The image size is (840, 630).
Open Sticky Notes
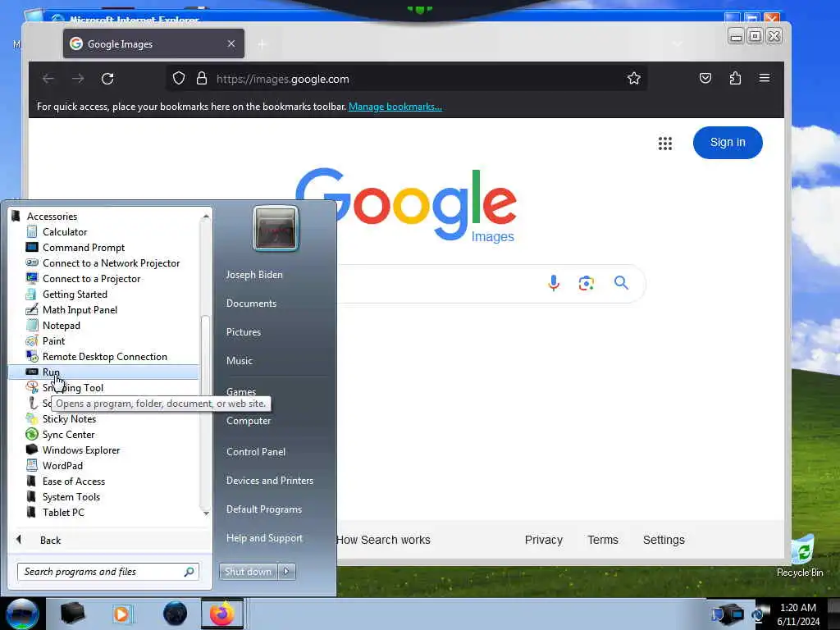click(69, 419)
